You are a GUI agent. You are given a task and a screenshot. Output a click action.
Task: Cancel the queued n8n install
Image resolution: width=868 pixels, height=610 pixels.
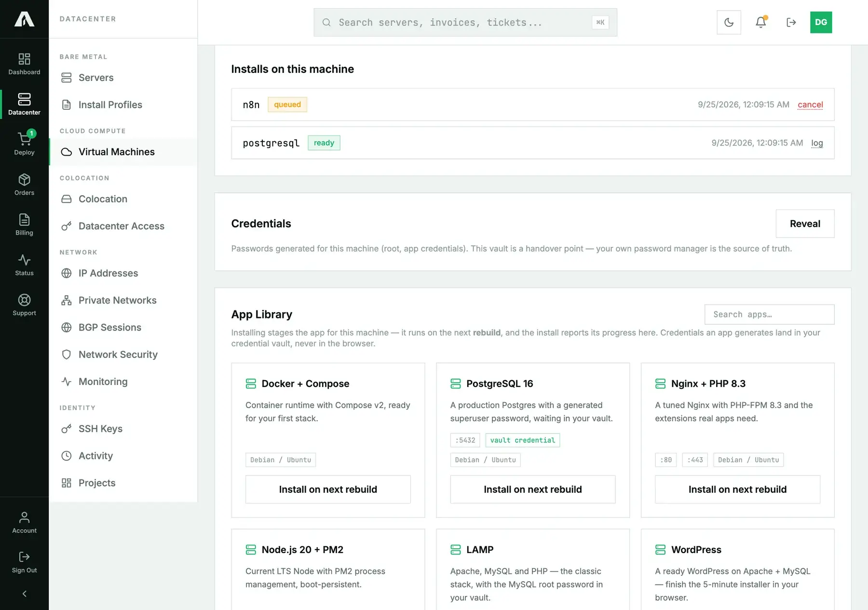[810, 105]
